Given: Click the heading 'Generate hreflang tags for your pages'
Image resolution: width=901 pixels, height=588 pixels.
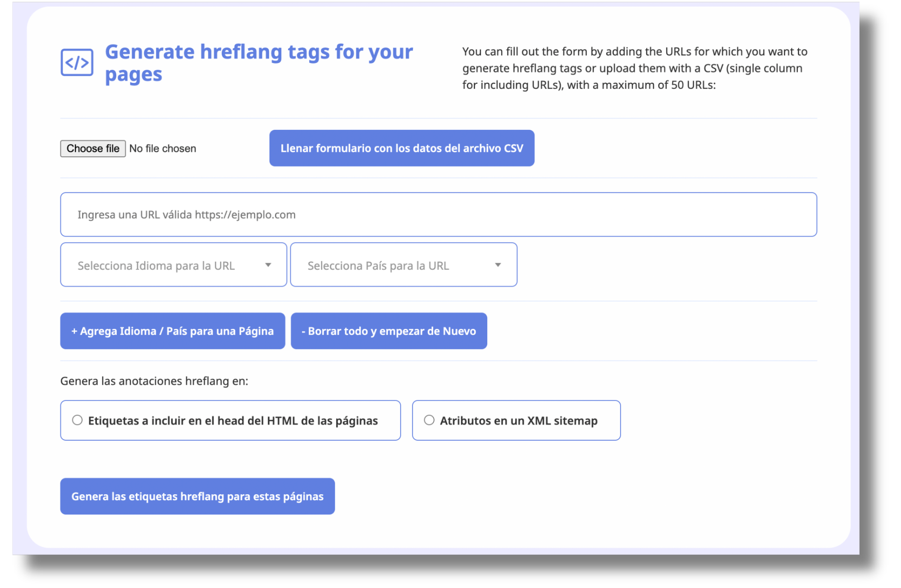Looking at the screenshot, I should pyautogui.click(x=259, y=63).
